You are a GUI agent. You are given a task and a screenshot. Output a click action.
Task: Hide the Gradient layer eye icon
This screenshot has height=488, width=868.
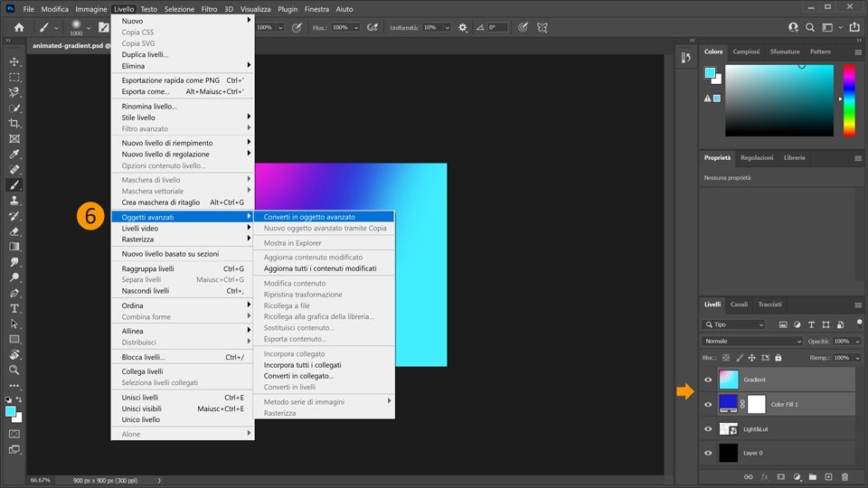(x=708, y=380)
